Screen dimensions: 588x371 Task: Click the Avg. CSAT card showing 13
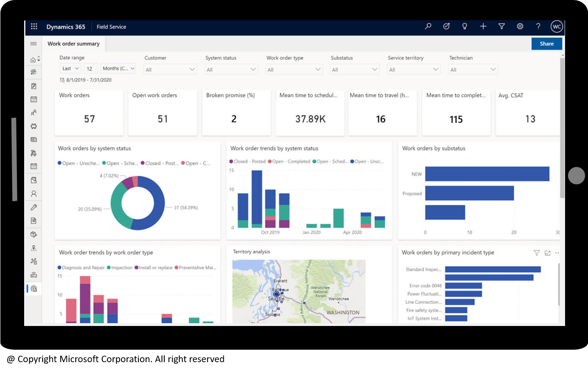coord(528,113)
